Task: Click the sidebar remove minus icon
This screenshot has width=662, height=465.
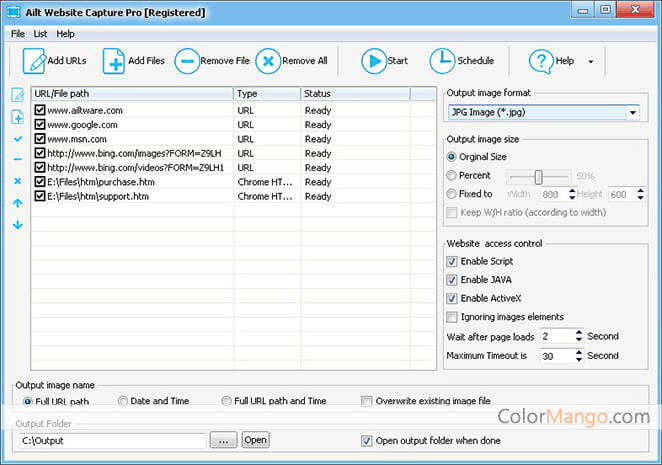Action: (18, 159)
